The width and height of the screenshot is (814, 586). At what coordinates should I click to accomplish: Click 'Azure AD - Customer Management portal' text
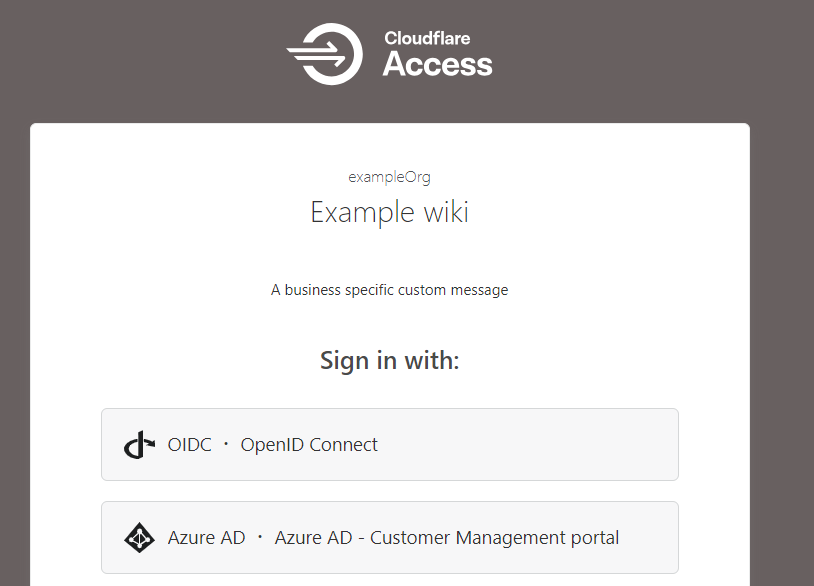447,538
